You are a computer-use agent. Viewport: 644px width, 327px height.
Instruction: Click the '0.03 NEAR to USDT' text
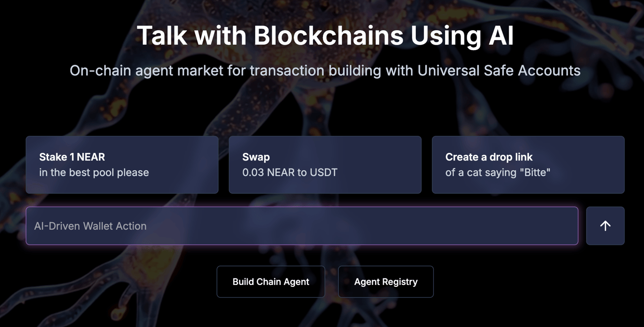pyautogui.click(x=290, y=173)
